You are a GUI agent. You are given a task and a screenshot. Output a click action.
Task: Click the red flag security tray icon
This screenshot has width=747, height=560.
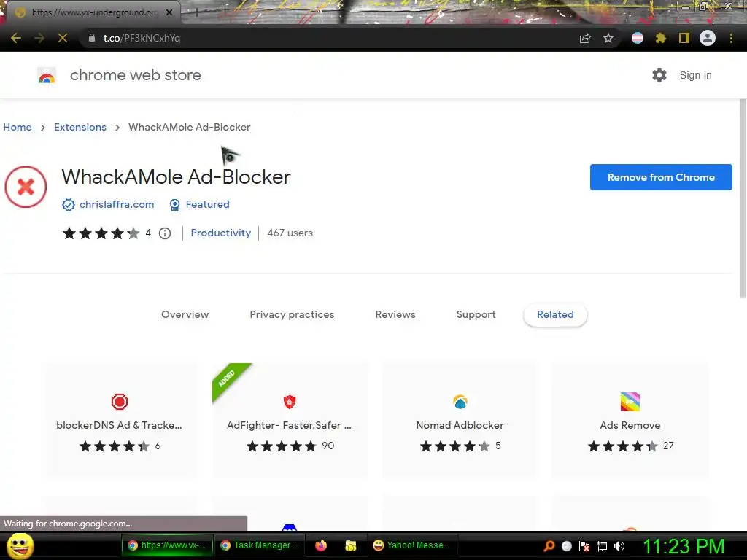pyautogui.click(x=584, y=546)
